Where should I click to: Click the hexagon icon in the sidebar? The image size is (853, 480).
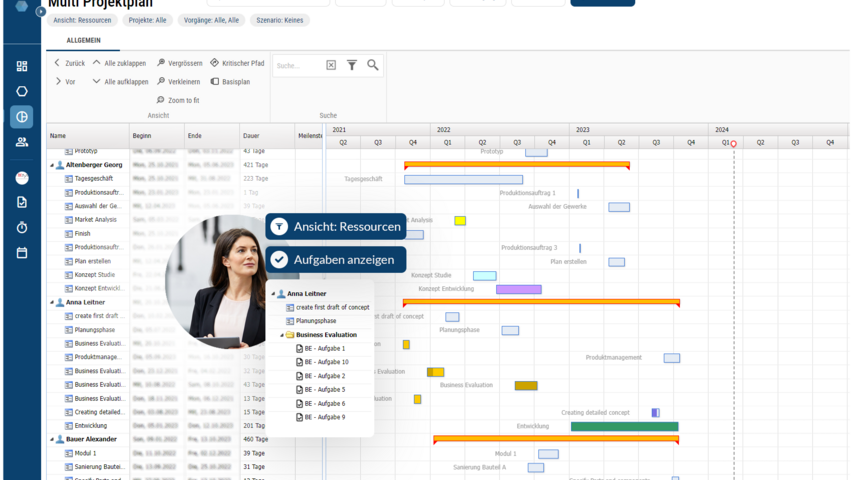point(22,91)
